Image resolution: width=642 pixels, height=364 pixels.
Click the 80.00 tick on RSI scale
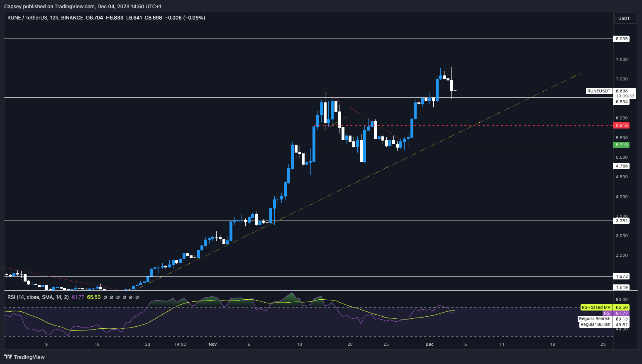622,299
